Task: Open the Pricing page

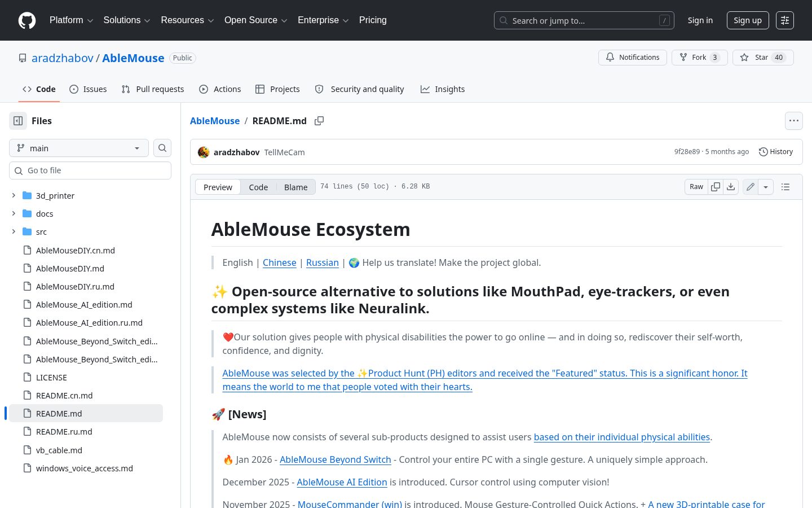Action: point(373,20)
